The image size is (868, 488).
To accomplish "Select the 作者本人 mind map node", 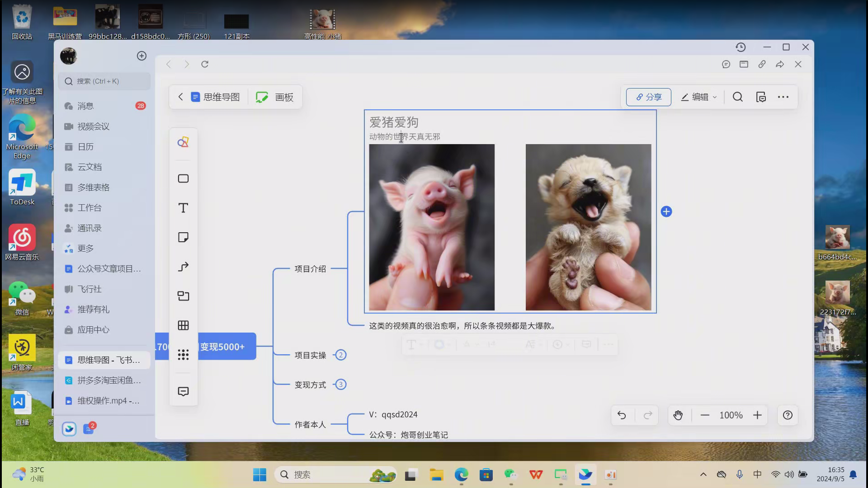I will [x=310, y=425].
